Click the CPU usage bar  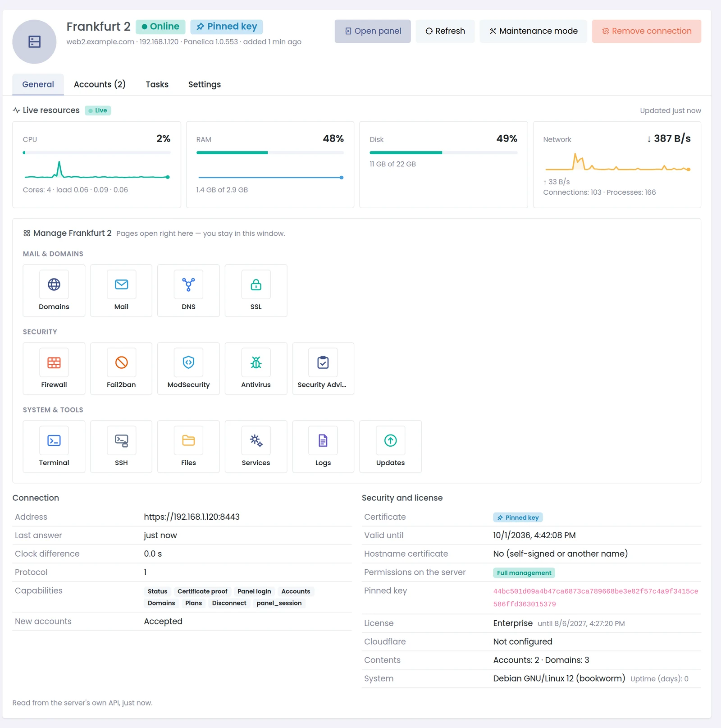pos(96,153)
